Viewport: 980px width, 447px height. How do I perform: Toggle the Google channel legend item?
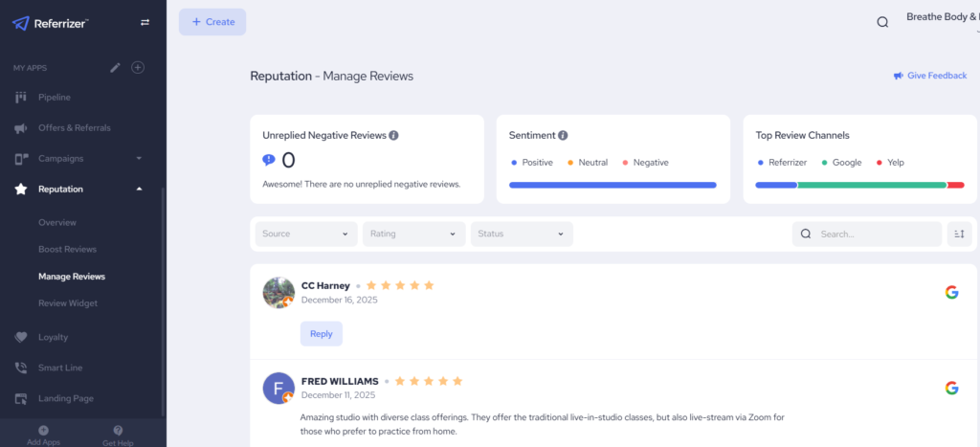click(x=841, y=163)
